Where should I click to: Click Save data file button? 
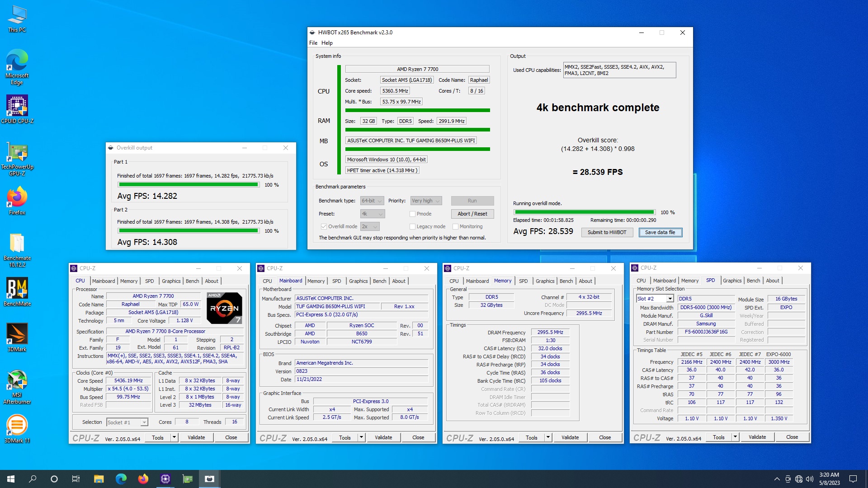[x=660, y=232]
